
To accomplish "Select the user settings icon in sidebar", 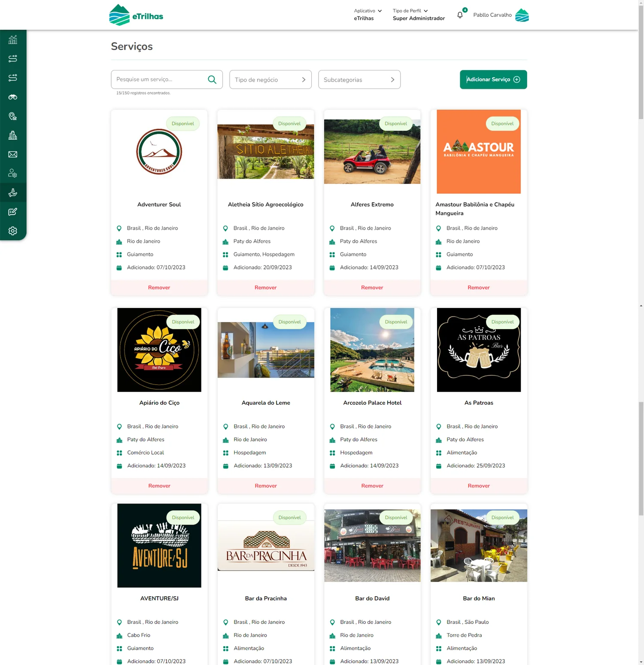I will (x=13, y=174).
